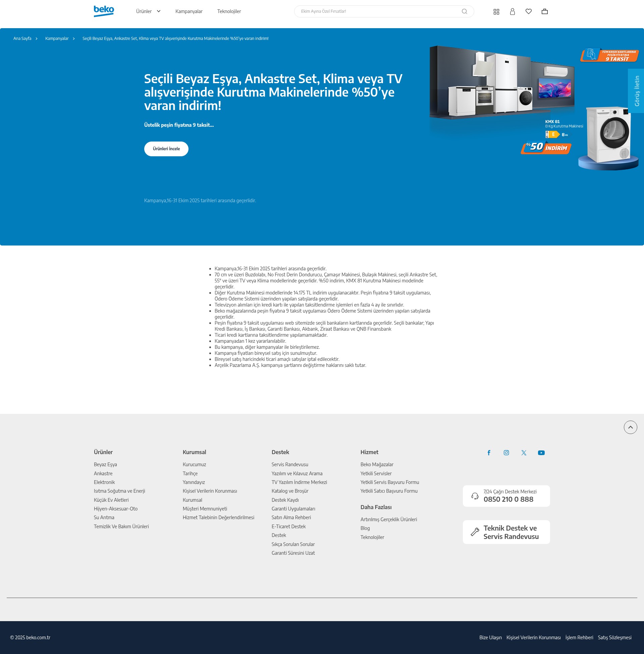Open Garanti Uygulamaları link

tap(293, 508)
